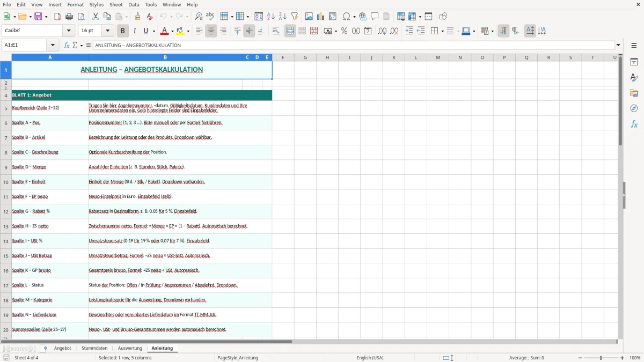Viewport: 644px width, 362px height.
Task: Toggle italic formatting
Action: coord(135,31)
